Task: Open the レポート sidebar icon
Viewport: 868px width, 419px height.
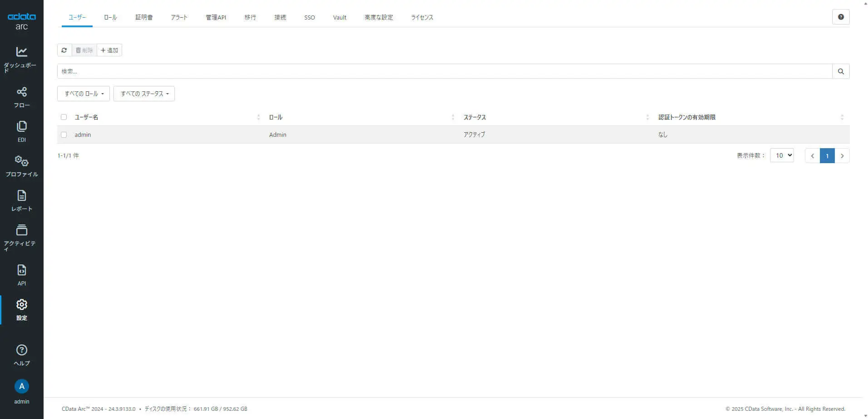Action: click(x=21, y=195)
